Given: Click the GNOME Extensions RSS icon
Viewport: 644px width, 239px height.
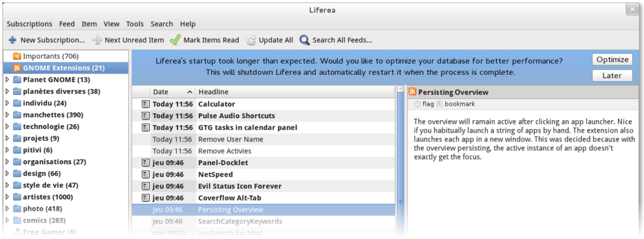Looking at the screenshot, I should pos(17,68).
